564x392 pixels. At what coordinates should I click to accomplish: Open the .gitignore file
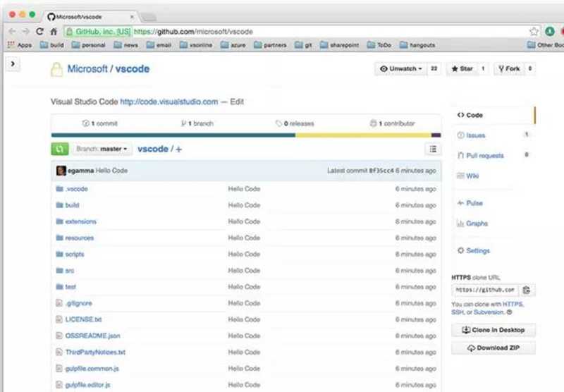[x=79, y=303]
